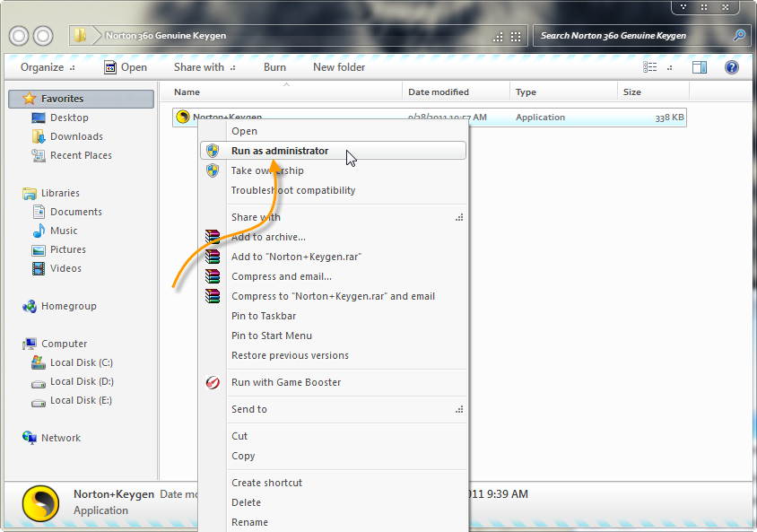Open address bar history dropdown
757x532 pixels.
coord(498,36)
